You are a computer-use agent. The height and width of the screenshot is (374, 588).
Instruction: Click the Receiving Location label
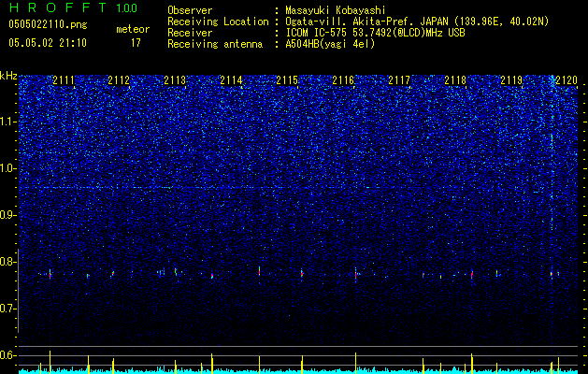[x=218, y=22]
